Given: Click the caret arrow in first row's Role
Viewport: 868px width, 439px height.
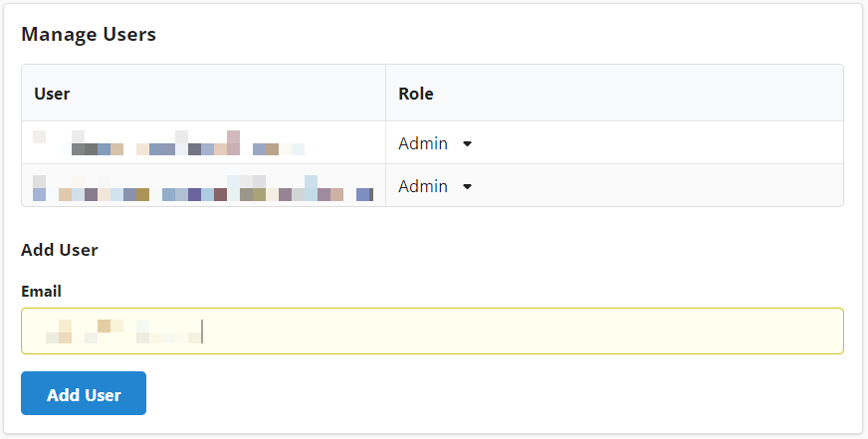Looking at the screenshot, I should point(467,143).
